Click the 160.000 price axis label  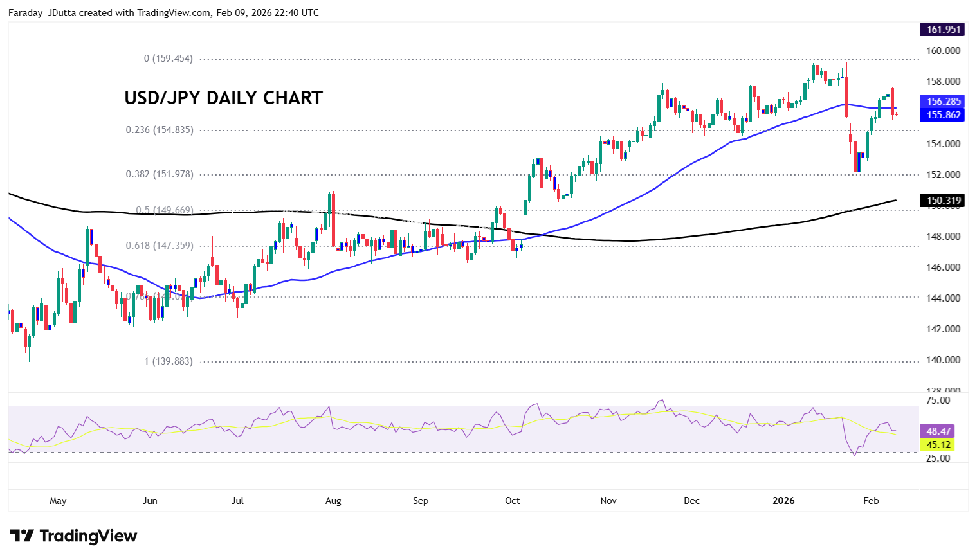(x=944, y=51)
